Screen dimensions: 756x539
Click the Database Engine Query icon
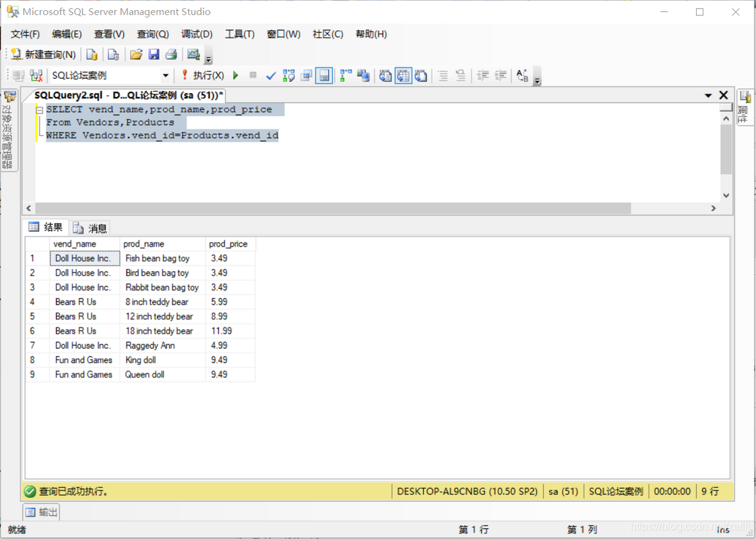92,55
